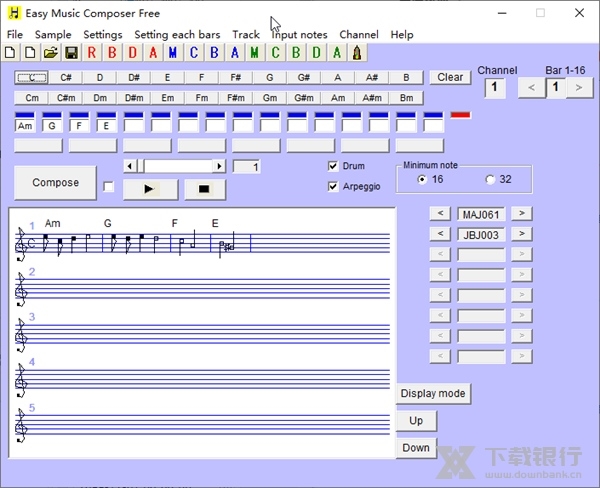Click the red bar indicator after the blue ones
Image resolution: width=600 pixels, height=488 pixels.
461,115
